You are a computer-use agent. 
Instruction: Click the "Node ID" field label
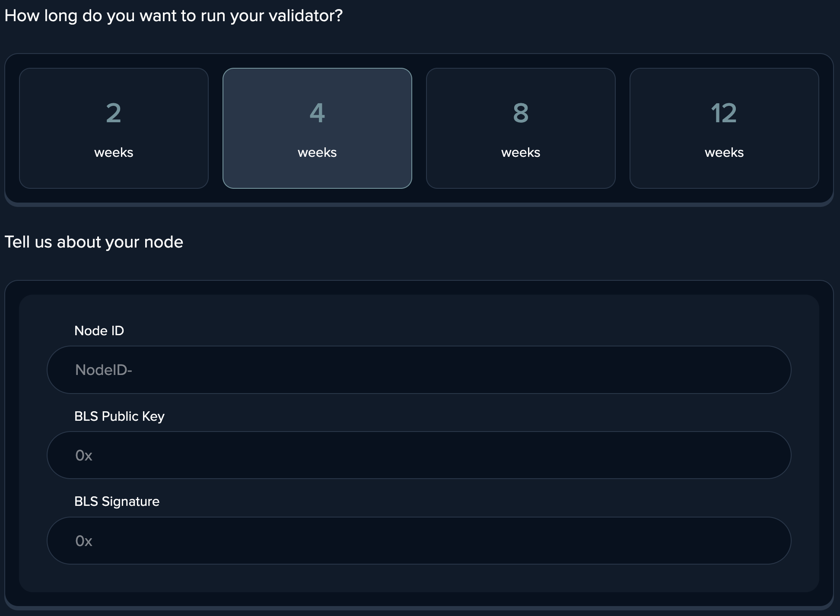pos(99,331)
